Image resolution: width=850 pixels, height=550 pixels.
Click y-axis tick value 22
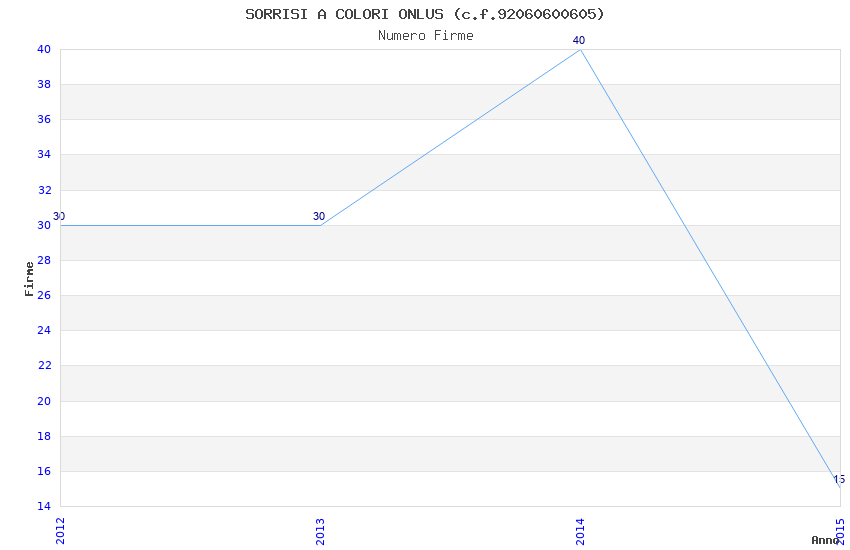click(x=44, y=365)
